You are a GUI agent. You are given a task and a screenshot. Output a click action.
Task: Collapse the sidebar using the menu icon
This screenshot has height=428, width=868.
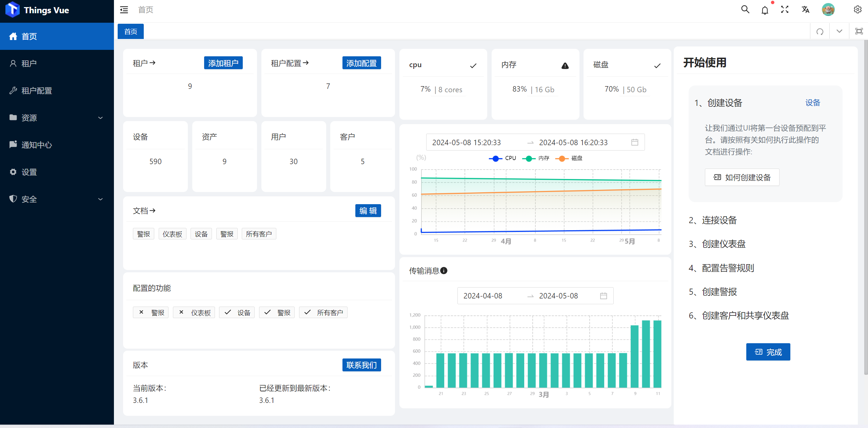pyautogui.click(x=123, y=9)
